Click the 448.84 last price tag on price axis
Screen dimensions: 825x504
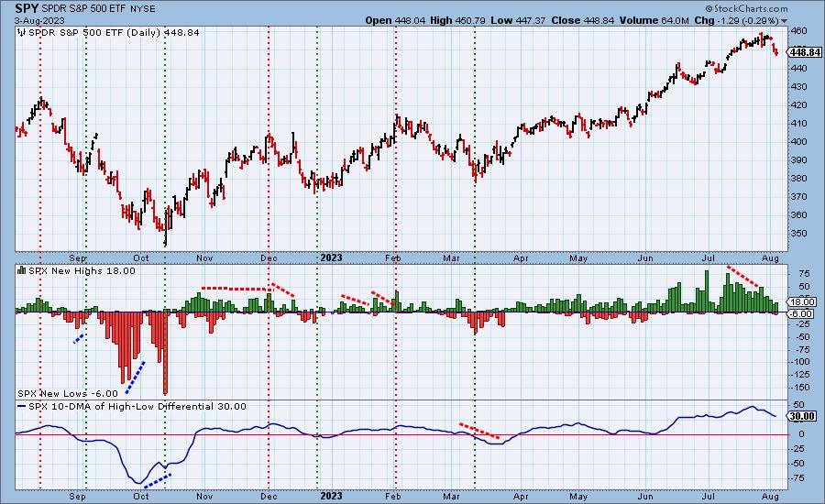805,52
